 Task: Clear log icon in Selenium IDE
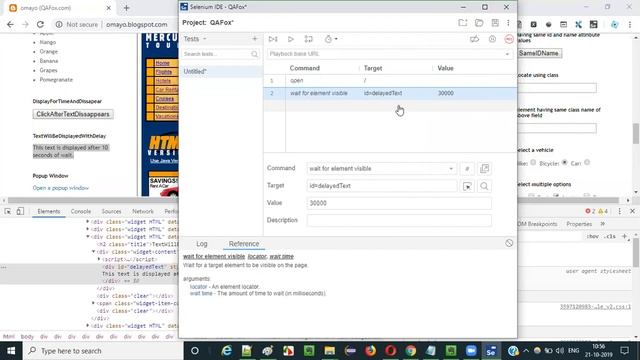click(x=509, y=243)
